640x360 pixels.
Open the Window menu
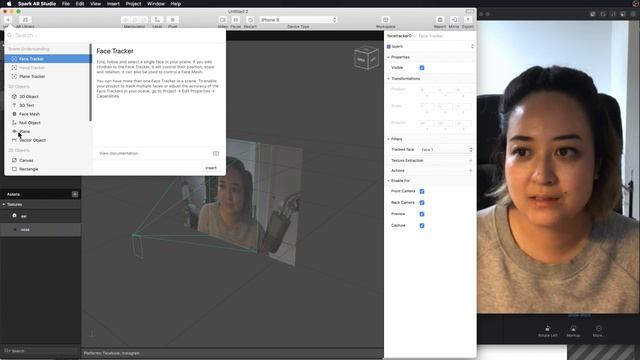[x=156, y=4]
